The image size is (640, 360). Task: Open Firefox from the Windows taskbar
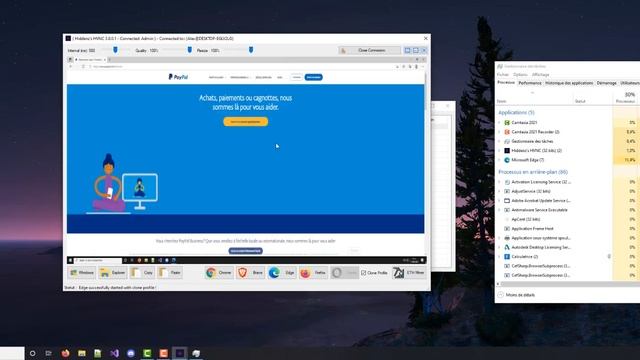pyautogui.click(x=65, y=353)
